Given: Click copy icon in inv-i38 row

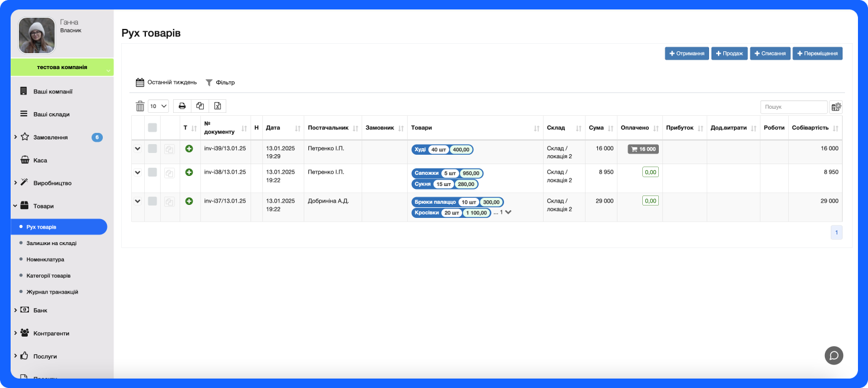Looking at the screenshot, I should (170, 173).
